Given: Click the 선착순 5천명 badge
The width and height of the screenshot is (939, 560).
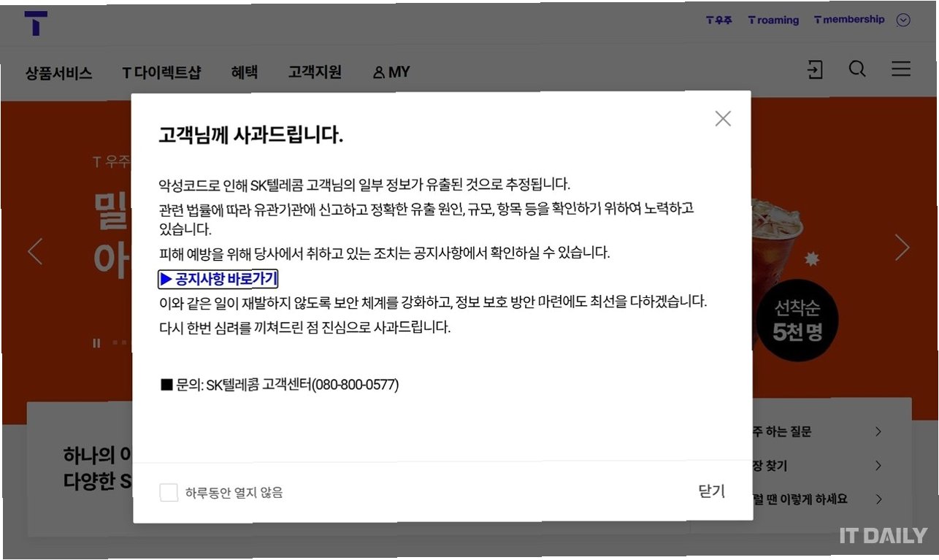Looking at the screenshot, I should click(x=797, y=321).
